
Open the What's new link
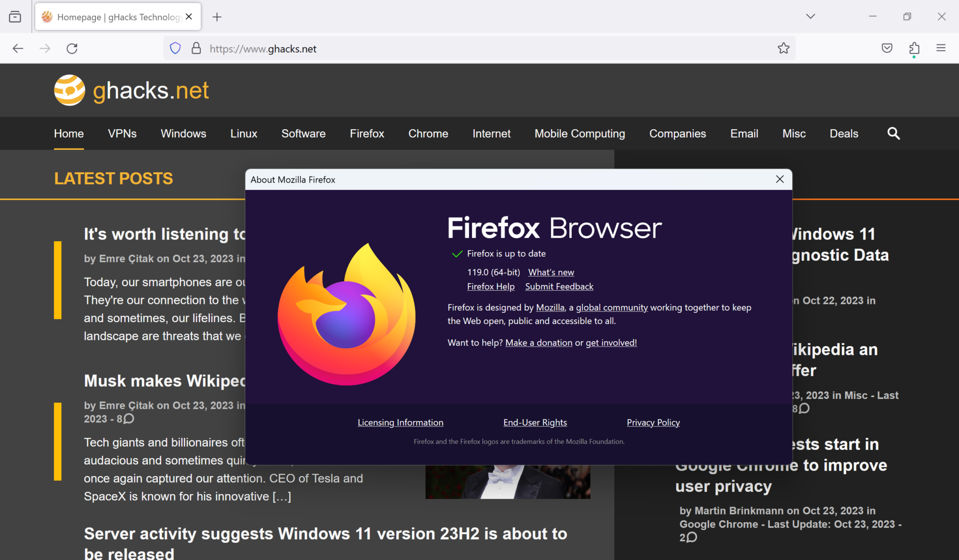pyautogui.click(x=551, y=272)
